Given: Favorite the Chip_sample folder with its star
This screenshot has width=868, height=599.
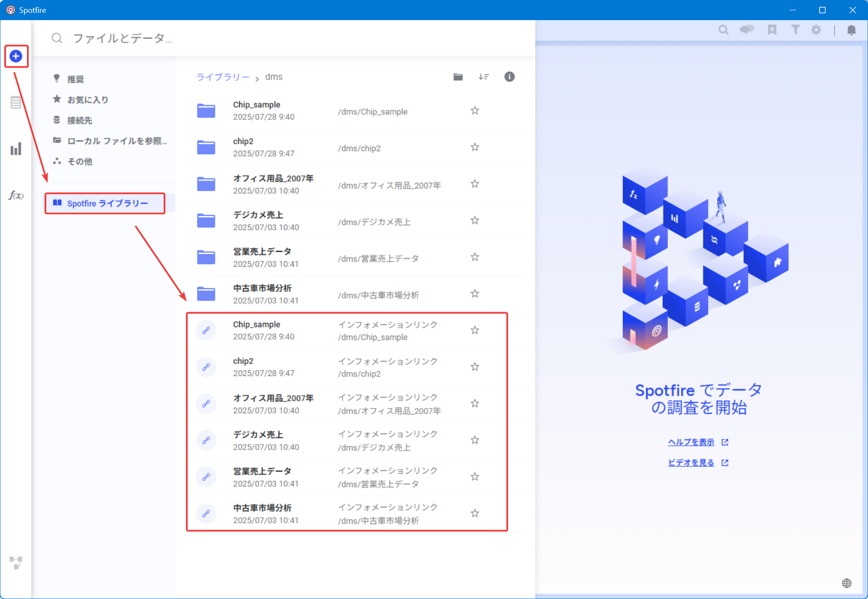Looking at the screenshot, I should (x=475, y=110).
